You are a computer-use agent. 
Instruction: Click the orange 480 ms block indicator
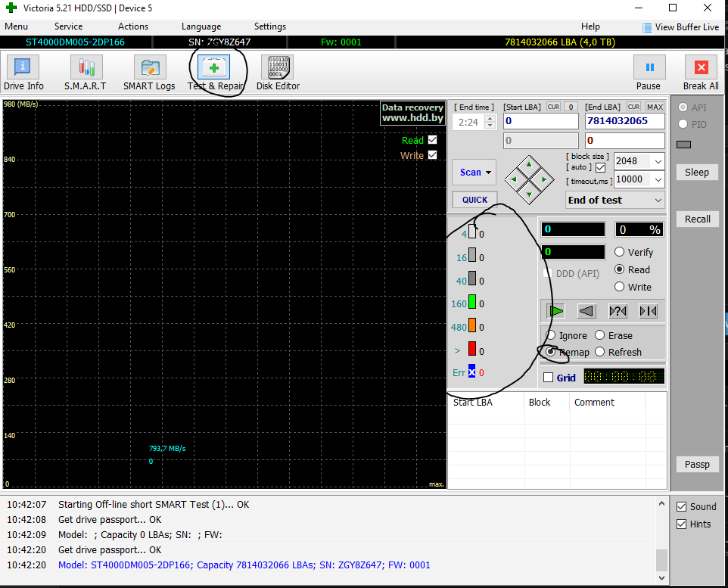click(x=472, y=325)
